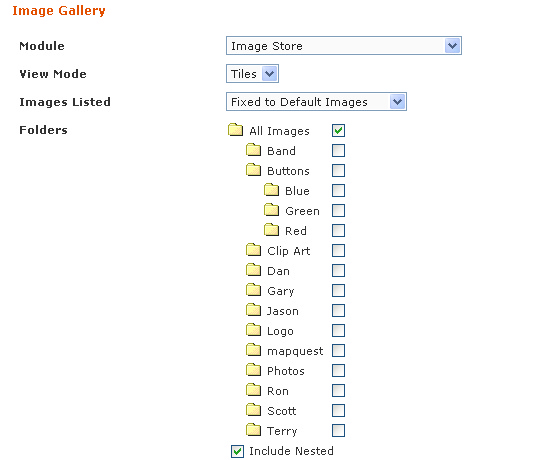The image size is (550, 460).
Task: Select the Buttons folder icon
Action: coord(253,169)
